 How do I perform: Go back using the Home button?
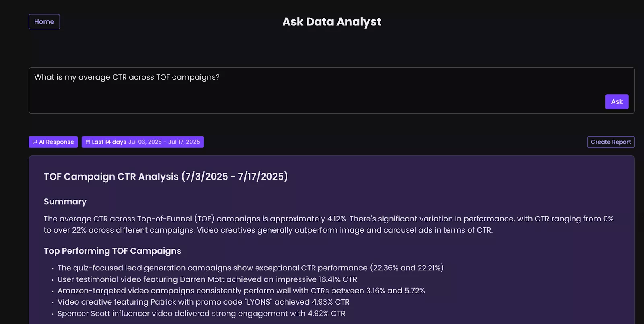point(44,22)
